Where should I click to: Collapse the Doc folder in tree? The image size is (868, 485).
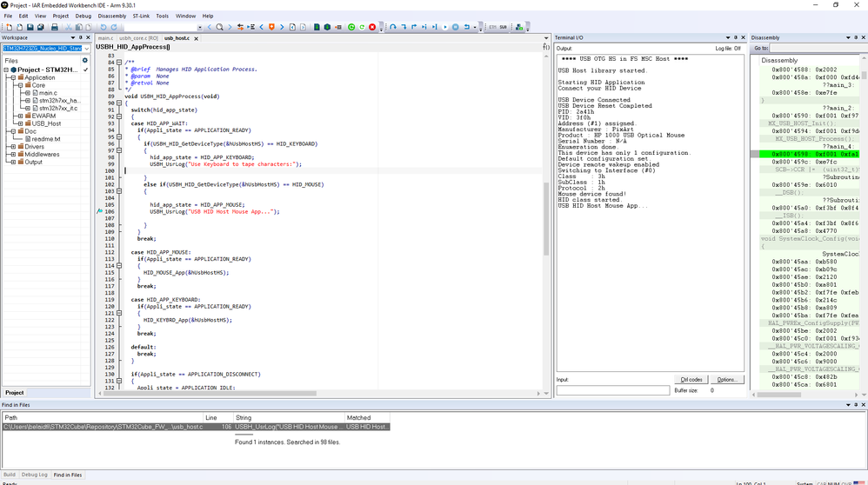[x=13, y=131]
